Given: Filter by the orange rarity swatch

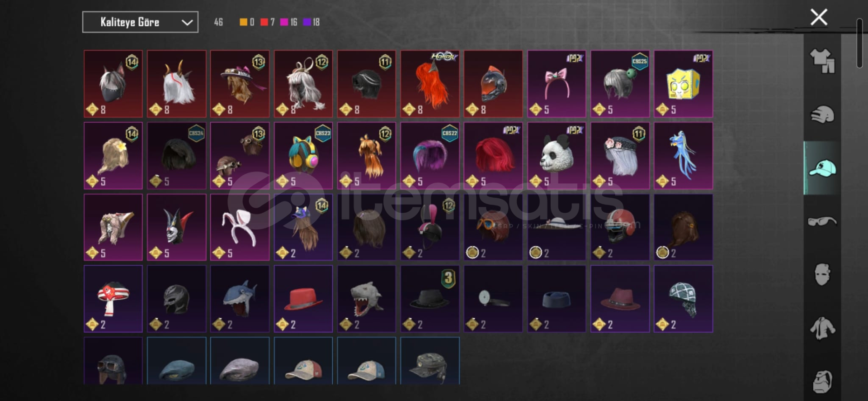Looking at the screenshot, I should pos(243,22).
